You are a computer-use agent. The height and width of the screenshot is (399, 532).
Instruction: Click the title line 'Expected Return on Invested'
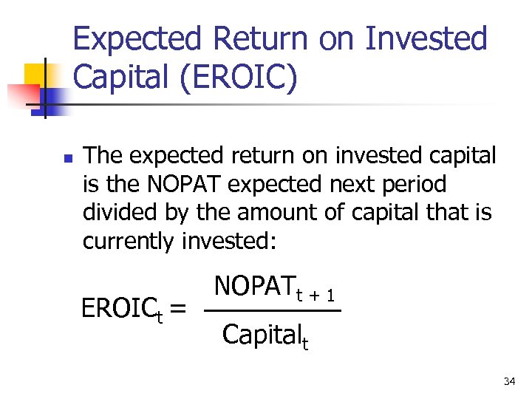(x=280, y=39)
